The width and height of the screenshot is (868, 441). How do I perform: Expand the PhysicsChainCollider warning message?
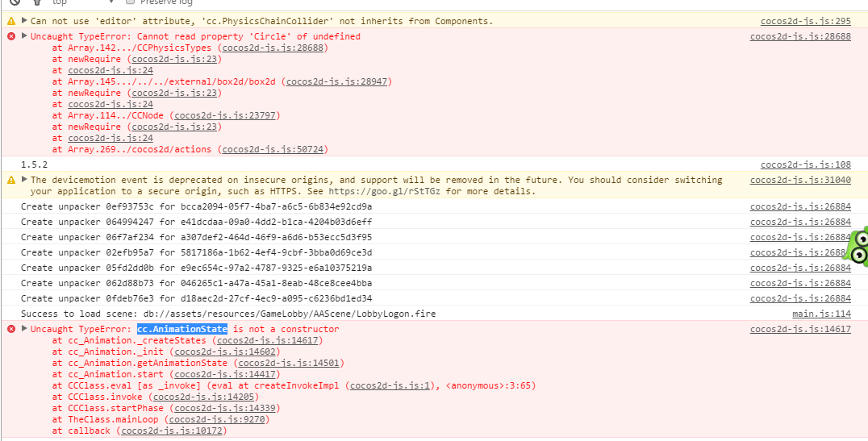(x=24, y=21)
